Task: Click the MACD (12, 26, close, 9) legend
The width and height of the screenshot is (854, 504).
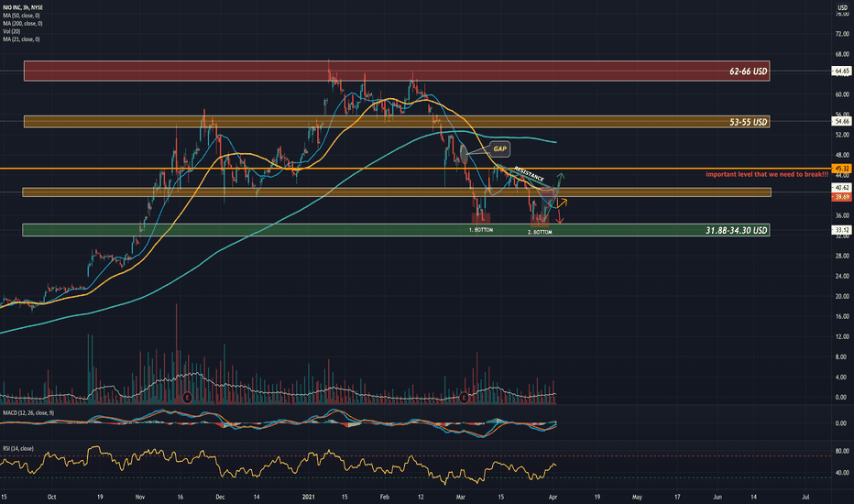Action: (28, 413)
